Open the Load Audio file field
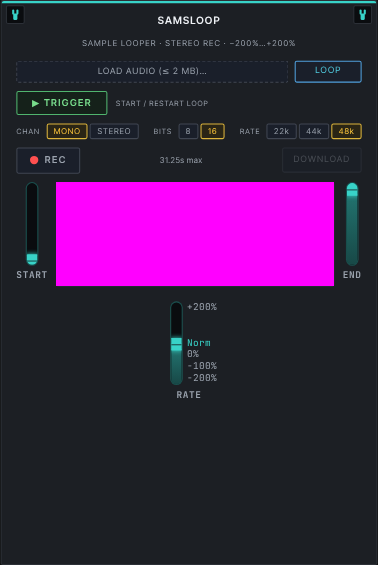The height and width of the screenshot is (565, 378). pos(152,72)
